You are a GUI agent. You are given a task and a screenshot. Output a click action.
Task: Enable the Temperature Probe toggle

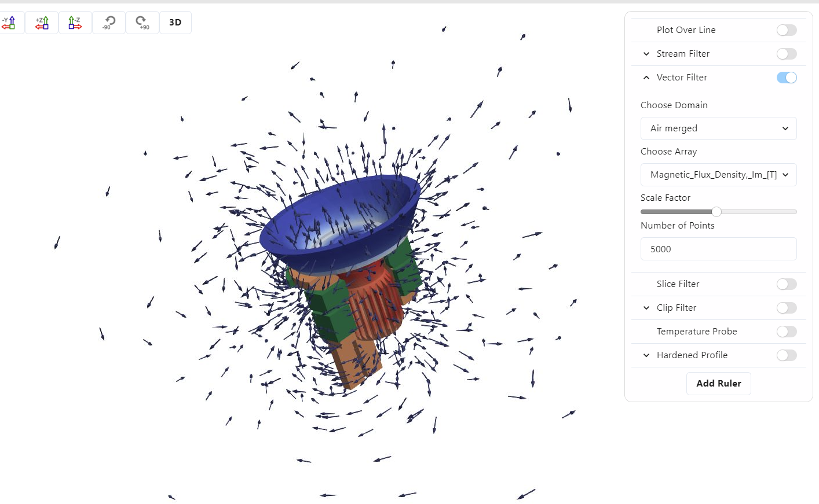pos(786,332)
